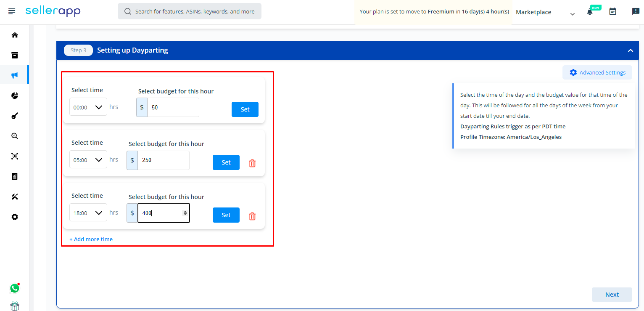Screen dimensions: 644x311
Task: Open the key-shaped keyword tool icon
Action: pyautogui.click(x=15, y=116)
